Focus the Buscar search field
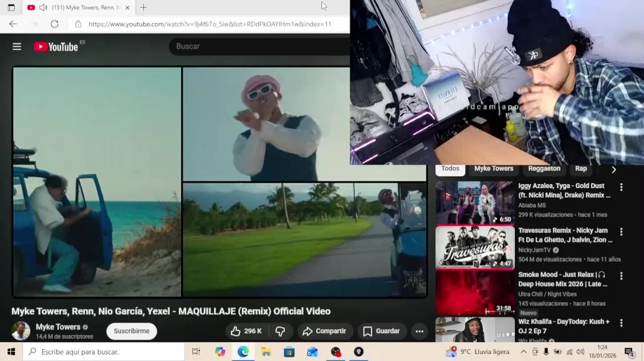 [259, 46]
